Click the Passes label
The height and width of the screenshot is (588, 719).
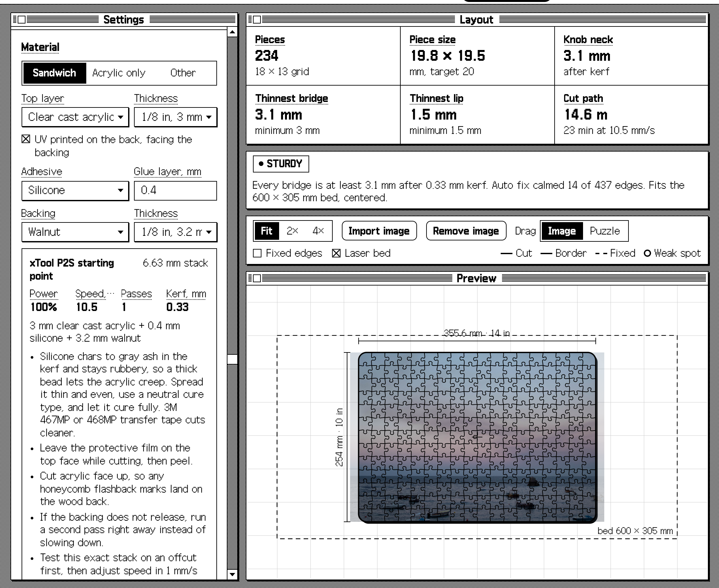coord(136,294)
